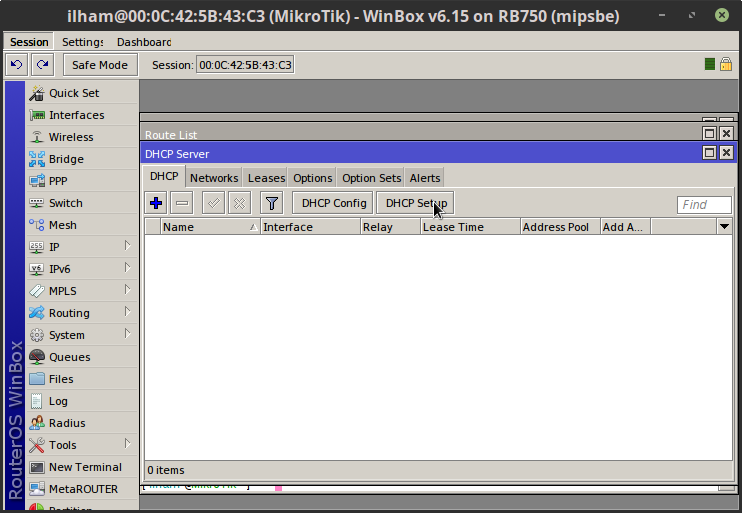Open the Queues section

(x=81, y=357)
